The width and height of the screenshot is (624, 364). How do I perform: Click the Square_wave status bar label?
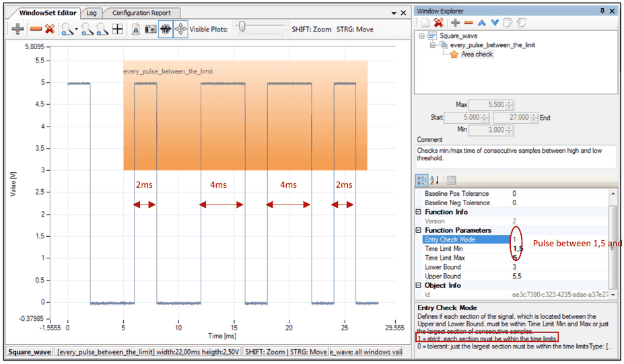30,352
